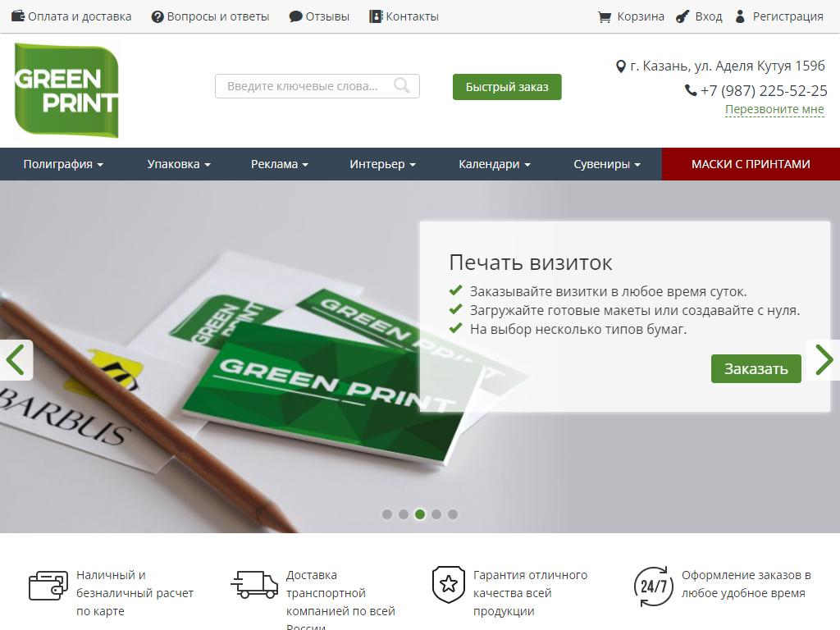Select the last carousel dot

click(x=453, y=514)
